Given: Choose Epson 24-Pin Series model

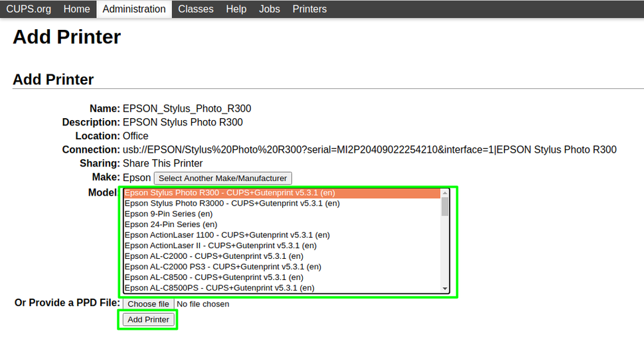Looking at the screenshot, I should click(x=282, y=225).
